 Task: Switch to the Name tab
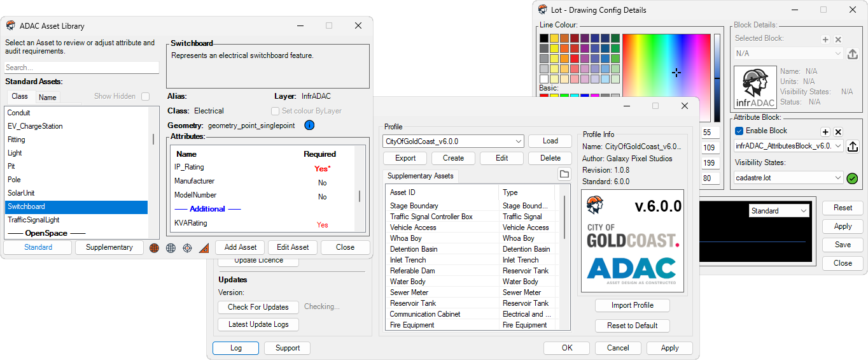[48, 97]
